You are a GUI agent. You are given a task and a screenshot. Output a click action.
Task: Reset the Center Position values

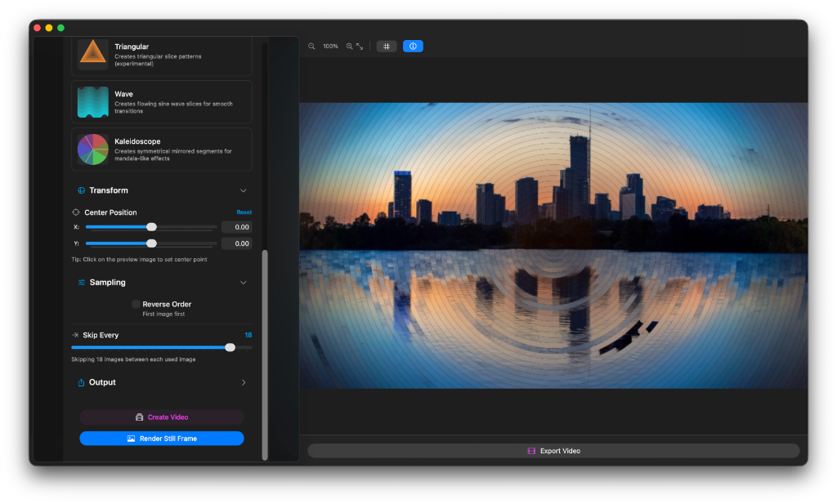tap(244, 212)
